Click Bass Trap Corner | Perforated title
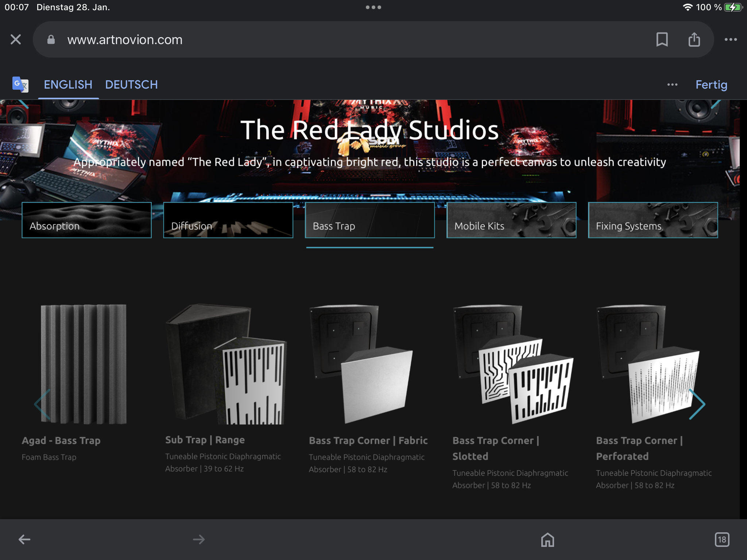The height and width of the screenshot is (560, 747). click(x=639, y=448)
